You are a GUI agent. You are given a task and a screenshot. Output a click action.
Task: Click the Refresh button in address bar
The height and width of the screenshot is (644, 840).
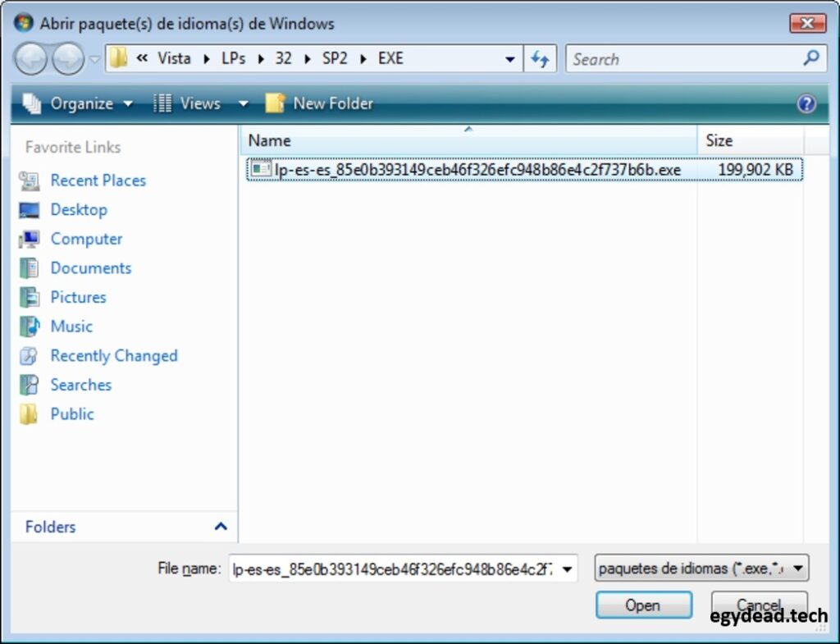pyautogui.click(x=540, y=59)
